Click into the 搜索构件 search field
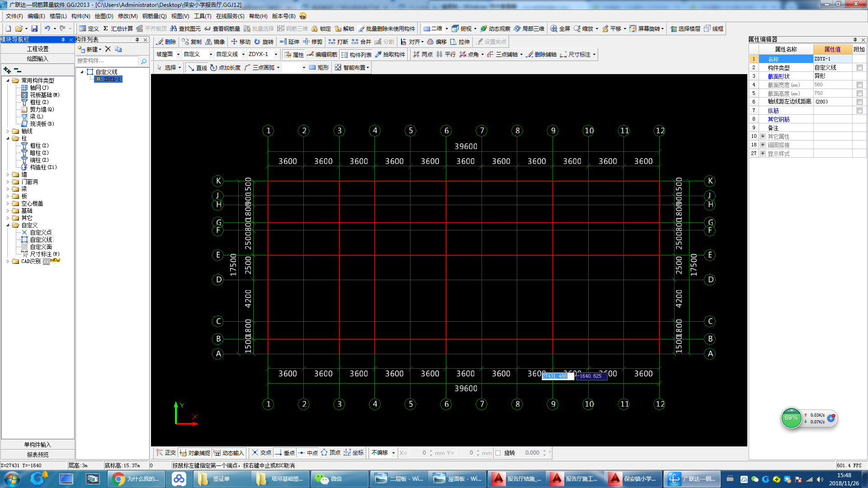This screenshot has width=868, height=488. [107, 61]
